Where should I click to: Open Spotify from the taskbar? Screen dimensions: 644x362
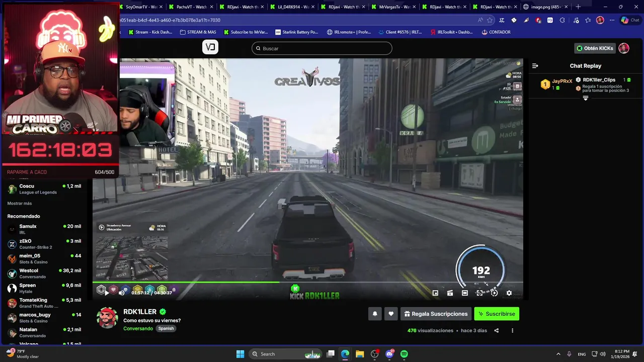pos(404,354)
